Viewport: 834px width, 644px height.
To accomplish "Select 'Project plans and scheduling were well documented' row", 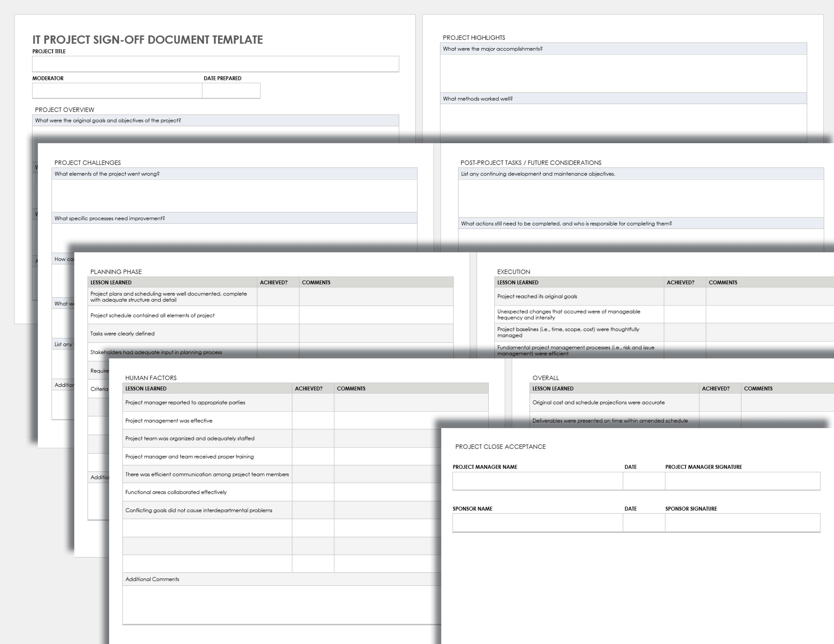I will point(270,297).
